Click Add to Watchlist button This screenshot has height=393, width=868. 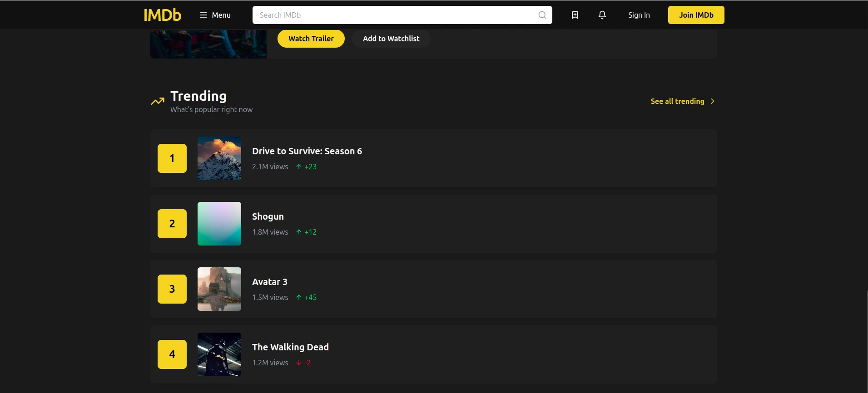[391, 39]
